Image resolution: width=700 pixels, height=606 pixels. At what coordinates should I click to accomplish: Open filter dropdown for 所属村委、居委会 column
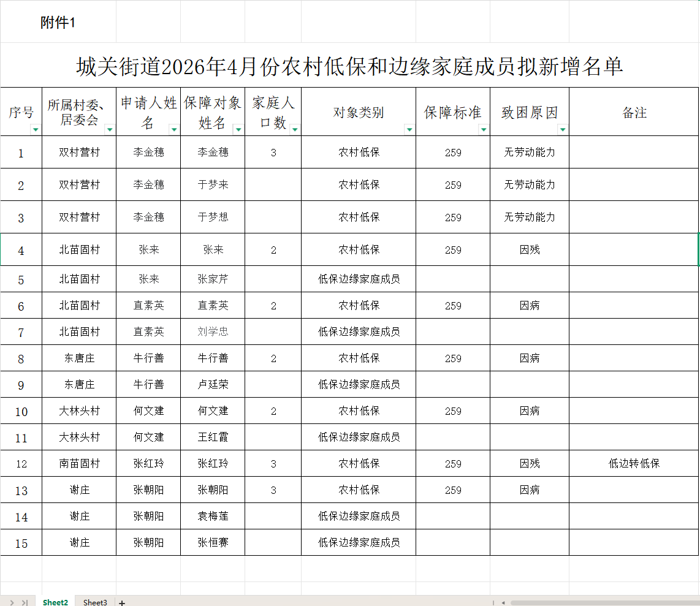point(110,129)
